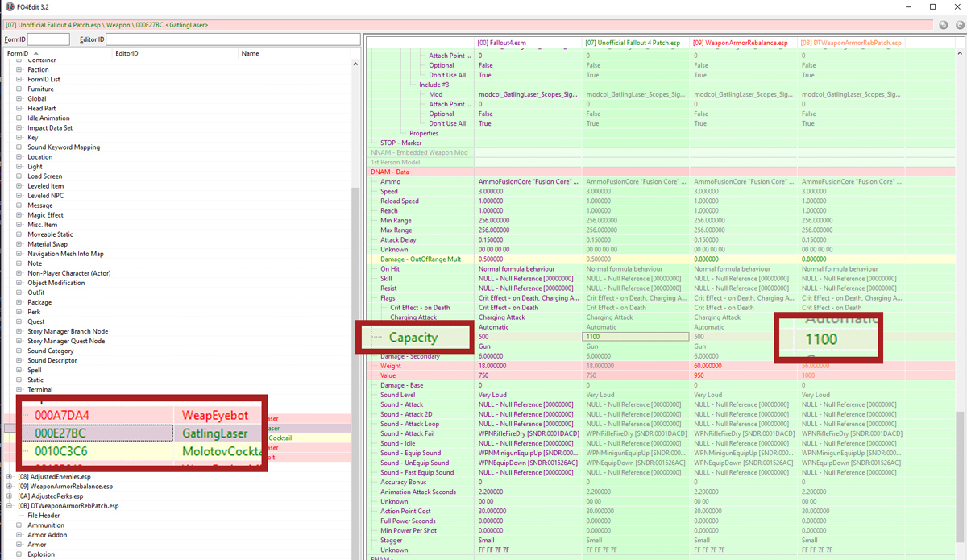Select the File Header tree item
The image size is (967, 560).
[x=44, y=516]
